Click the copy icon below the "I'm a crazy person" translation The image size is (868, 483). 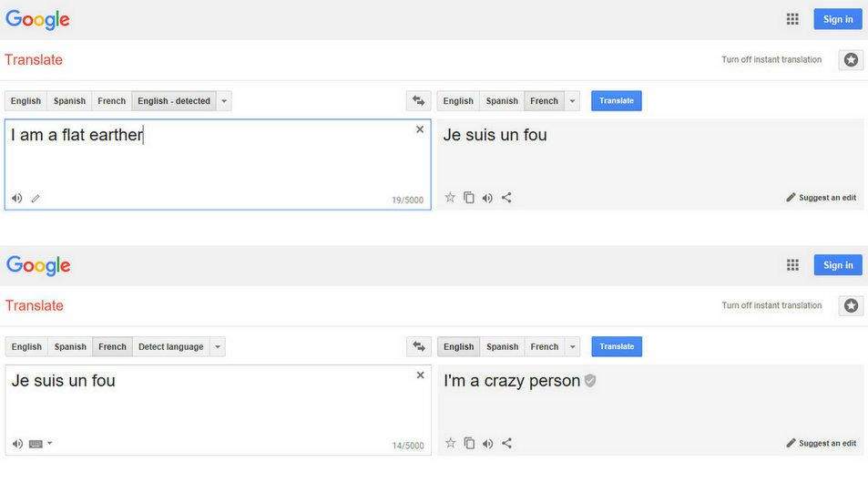(x=469, y=444)
